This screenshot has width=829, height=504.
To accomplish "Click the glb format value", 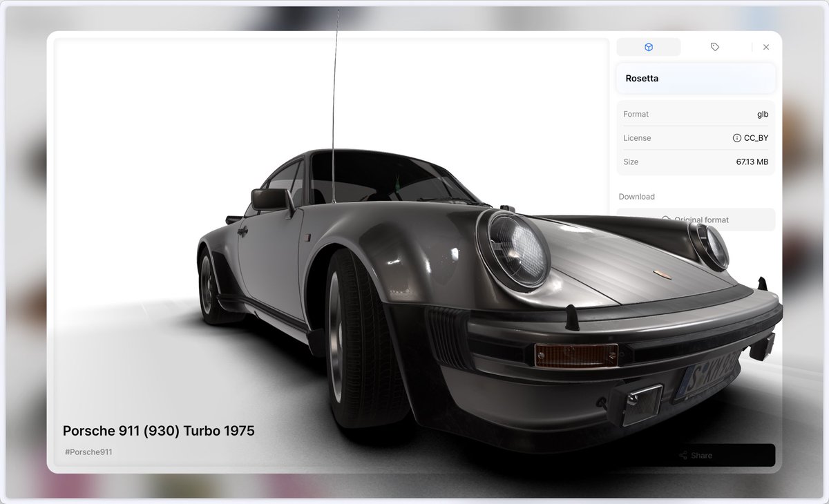I will point(763,114).
